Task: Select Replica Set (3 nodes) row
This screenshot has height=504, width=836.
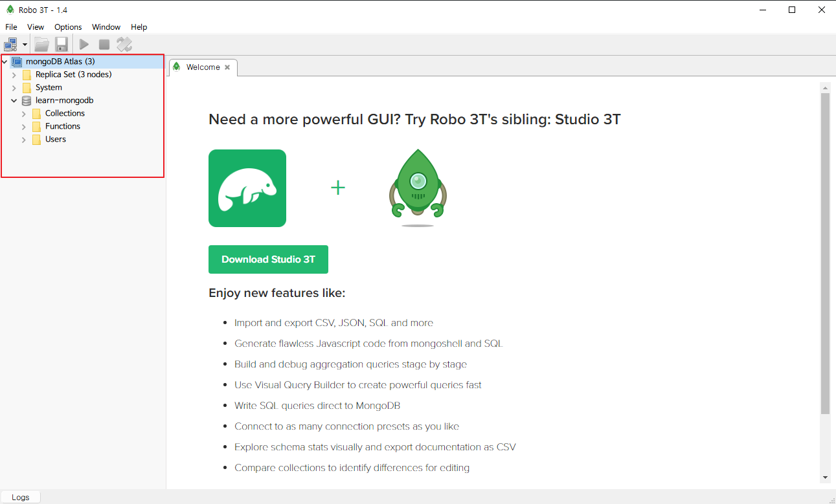Action: pos(73,74)
